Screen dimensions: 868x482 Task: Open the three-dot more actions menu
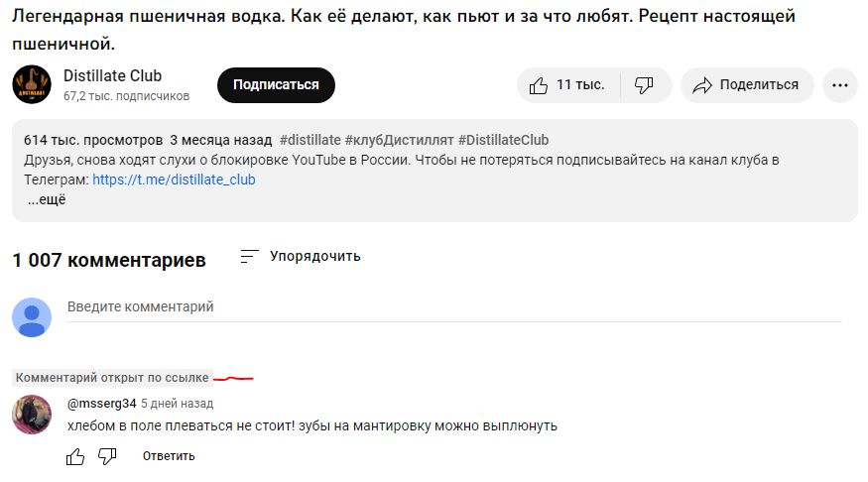tap(839, 85)
